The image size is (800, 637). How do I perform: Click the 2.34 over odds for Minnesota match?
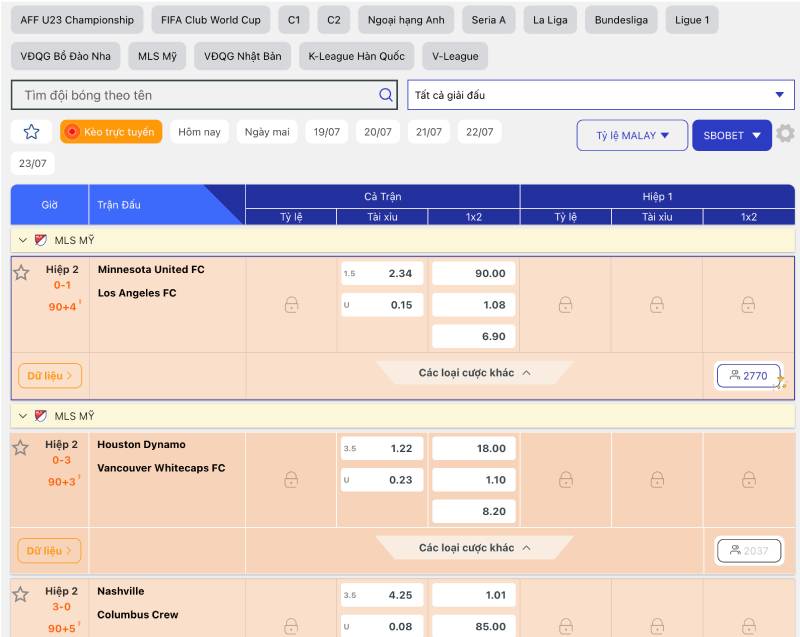coord(383,273)
